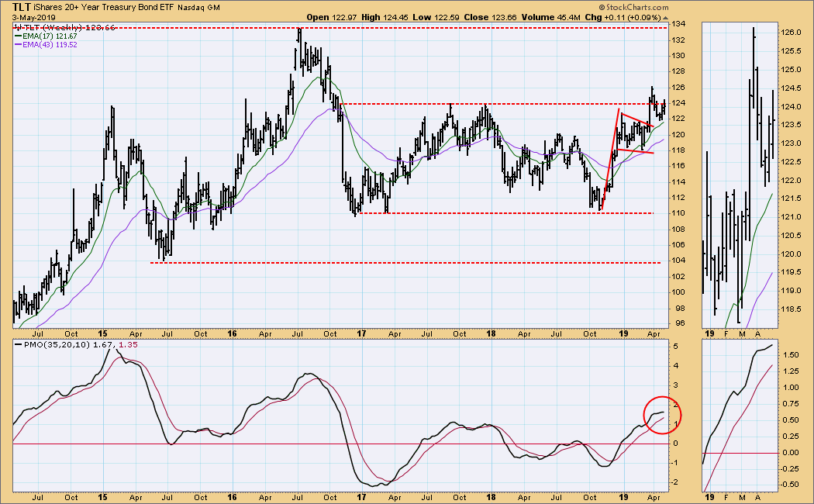
Task: Click the dotted support line at 110
Action: tap(504, 213)
